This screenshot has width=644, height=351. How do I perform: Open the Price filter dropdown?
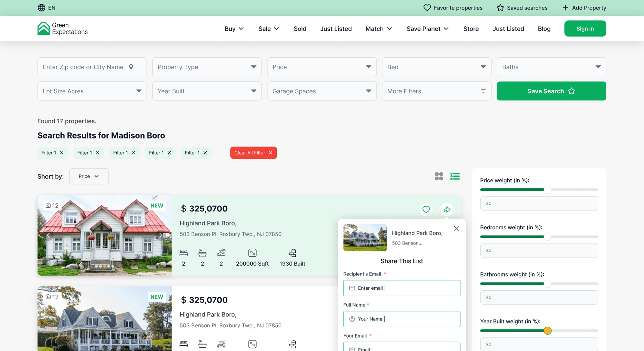click(x=322, y=67)
